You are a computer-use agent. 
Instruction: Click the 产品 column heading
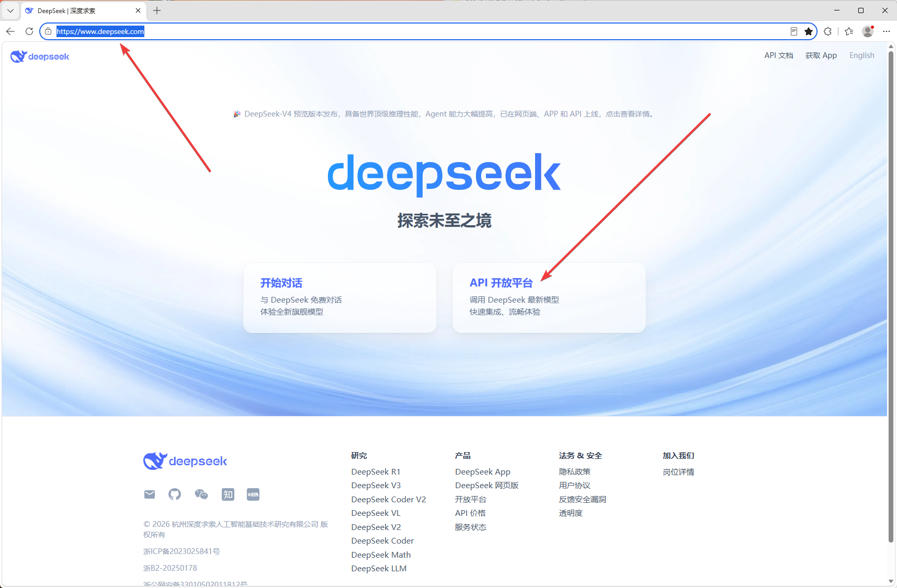pos(463,456)
